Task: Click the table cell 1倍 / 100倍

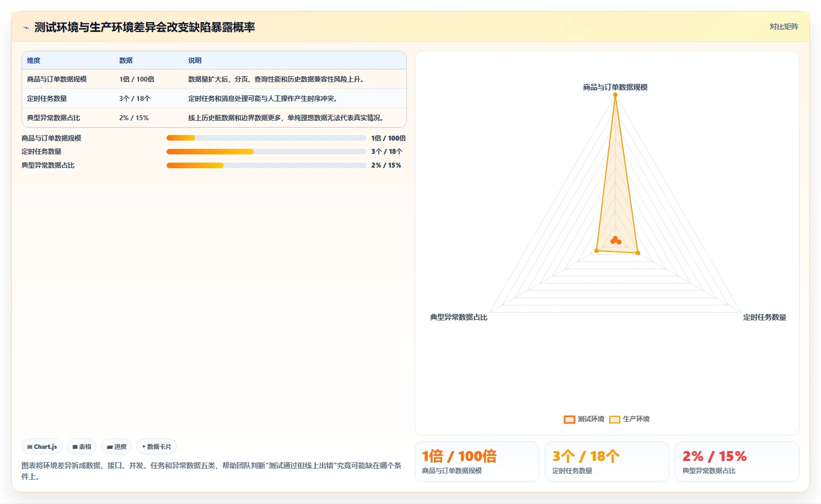Action: coord(137,79)
